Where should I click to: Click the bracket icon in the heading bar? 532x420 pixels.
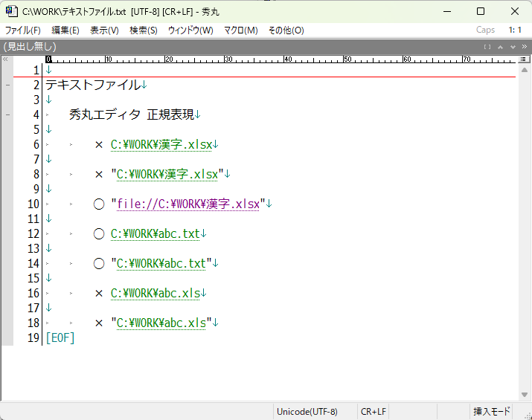tap(487, 46)
